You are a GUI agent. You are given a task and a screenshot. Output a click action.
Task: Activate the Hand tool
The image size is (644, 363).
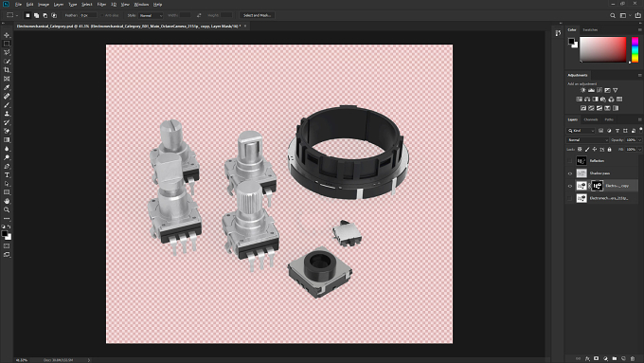pyautogui.click(x=7, y=201)
